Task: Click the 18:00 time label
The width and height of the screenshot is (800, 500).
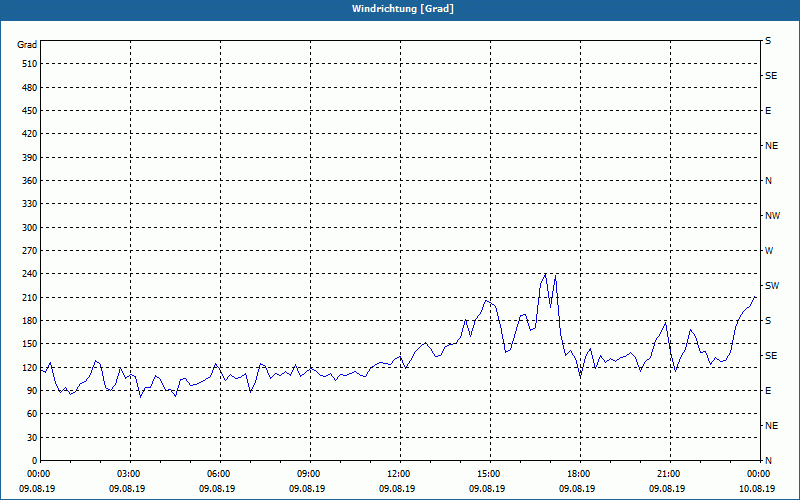Action: pyautogui.click(x=579, y=474)
